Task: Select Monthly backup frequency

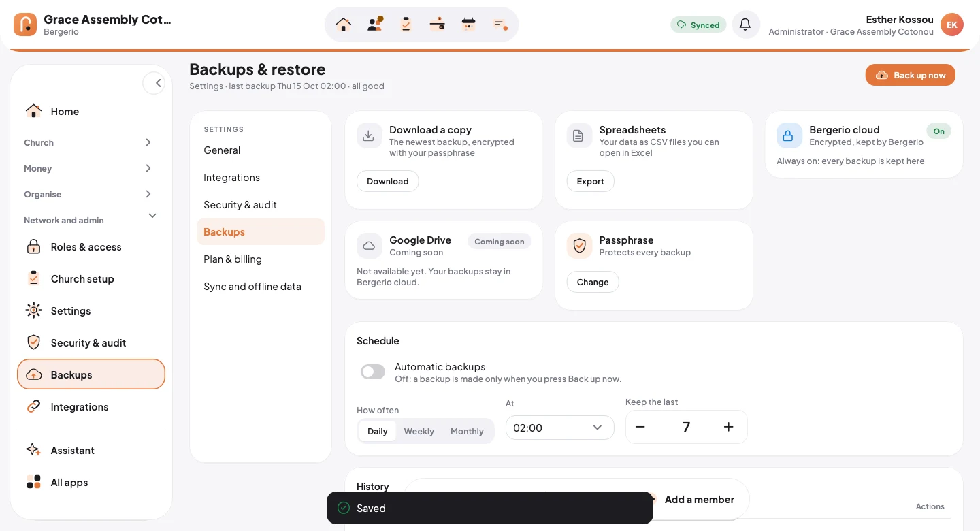Action: [x=467, y=431]
